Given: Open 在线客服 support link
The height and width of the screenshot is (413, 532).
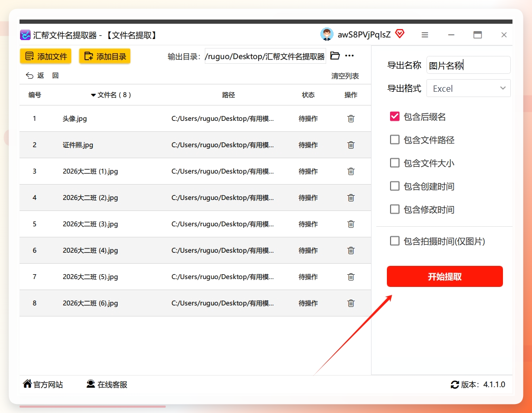Looking at the screenshot, I should pos(107,384).
